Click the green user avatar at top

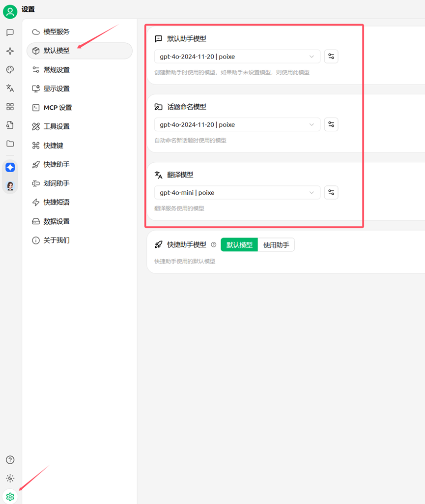(x=10, y=12)
